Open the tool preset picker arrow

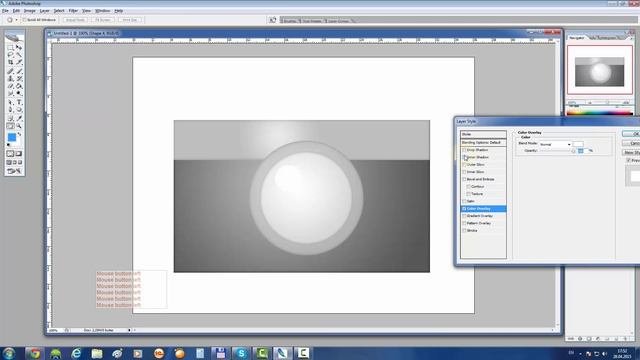tap(16, 20)
